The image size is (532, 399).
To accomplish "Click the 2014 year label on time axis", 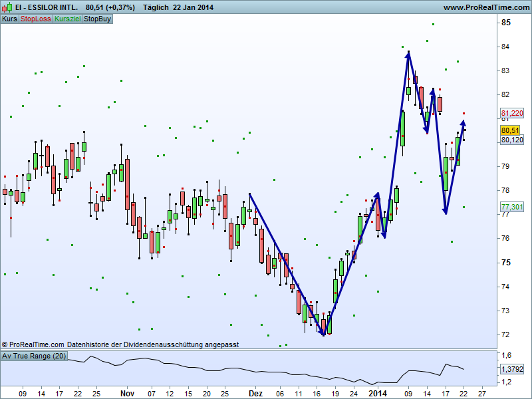I will point(378,394).
